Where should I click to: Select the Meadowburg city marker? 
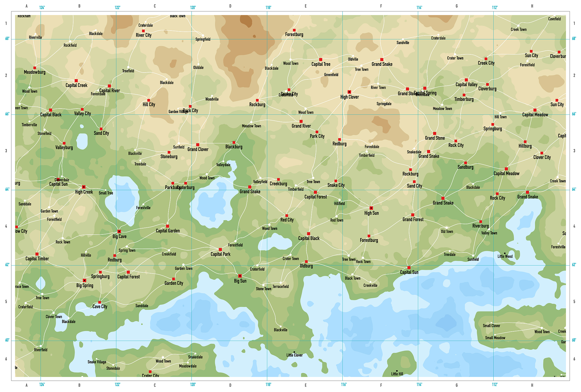pyautogui.click(x=35, y=68)
